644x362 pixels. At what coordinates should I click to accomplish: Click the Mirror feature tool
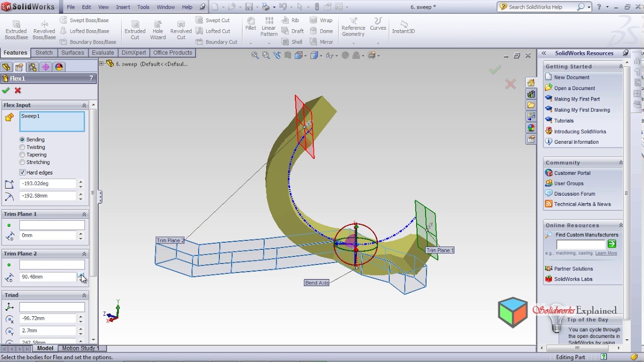(321, 42)
